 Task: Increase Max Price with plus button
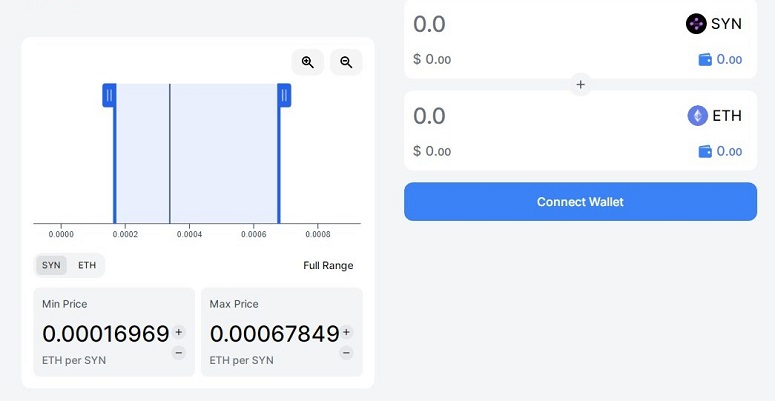346,332
